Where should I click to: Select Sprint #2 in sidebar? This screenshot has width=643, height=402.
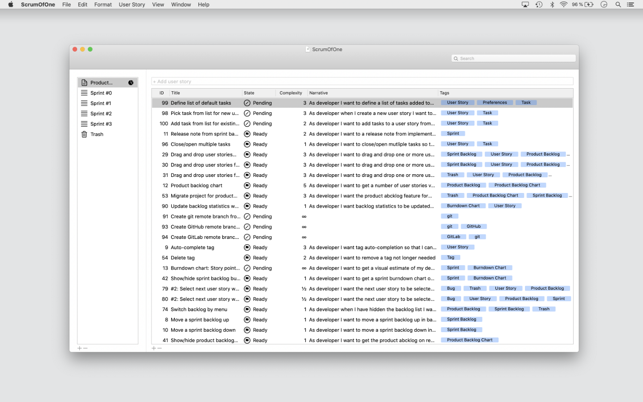(x=107, y=114)
